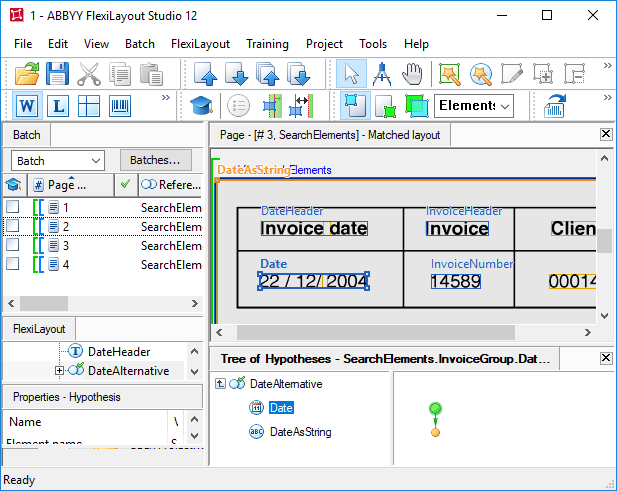Image resolution: width=617 pixels, height=491 pixels.
Task: Check the checkbox for page 2
Action: tap(13, 226)
